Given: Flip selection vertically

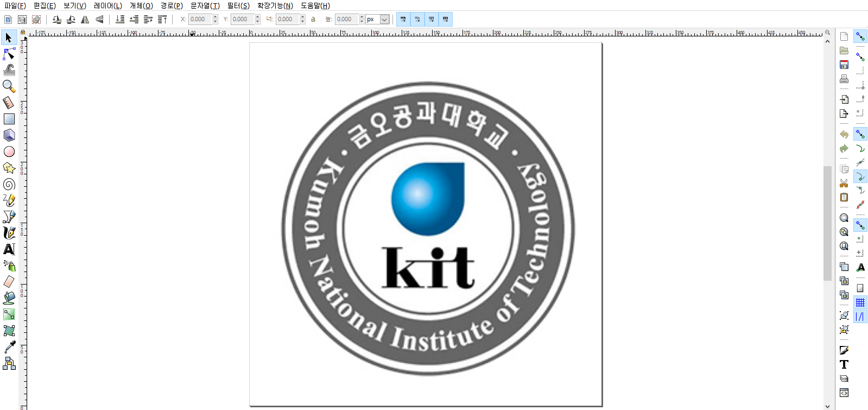Looking at the screenshot, I should click(x=99, y=20).
